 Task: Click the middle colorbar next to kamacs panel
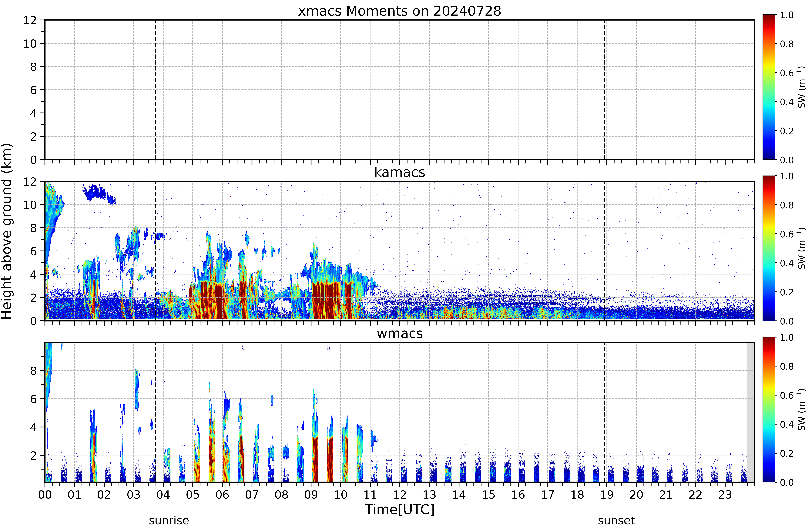click(x=769, y=248)
